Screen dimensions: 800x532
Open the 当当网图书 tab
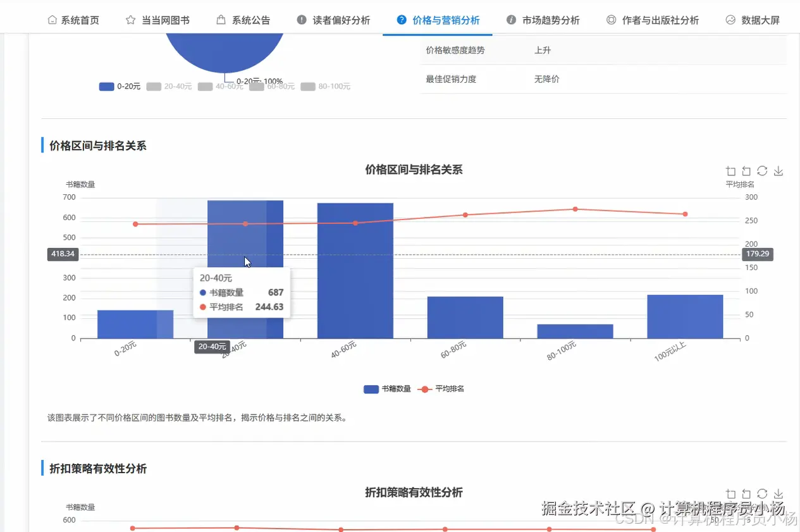coord(157,20)
